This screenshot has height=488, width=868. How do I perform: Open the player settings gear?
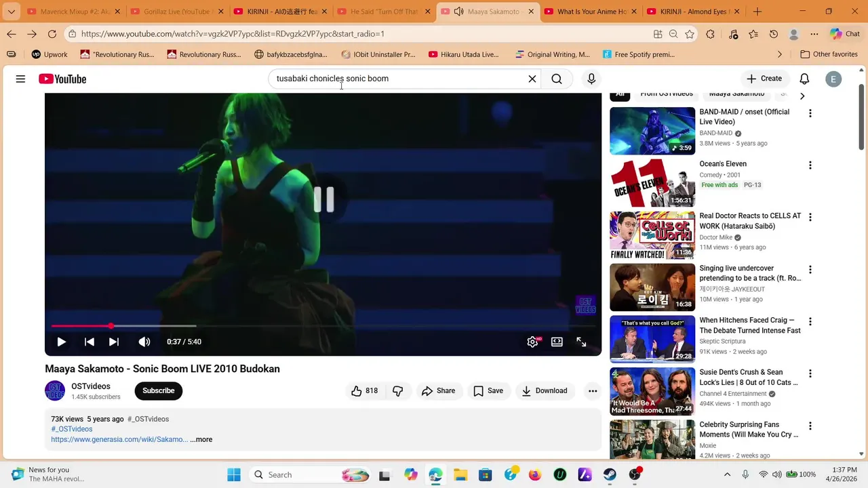point(532,342)
